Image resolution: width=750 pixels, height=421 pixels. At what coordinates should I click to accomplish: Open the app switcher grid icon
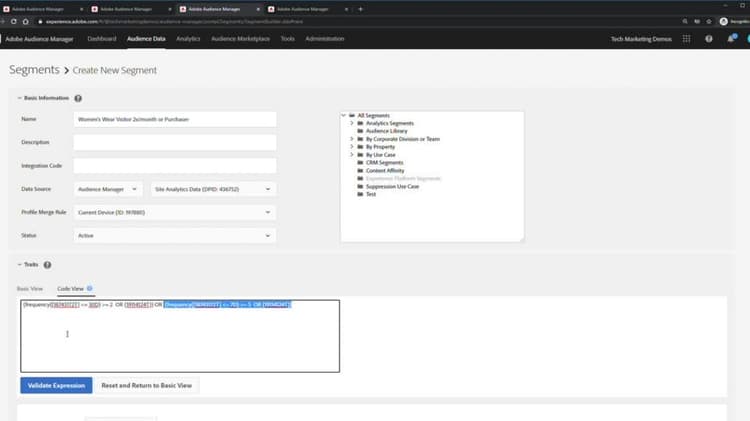(x=686, y=39)
